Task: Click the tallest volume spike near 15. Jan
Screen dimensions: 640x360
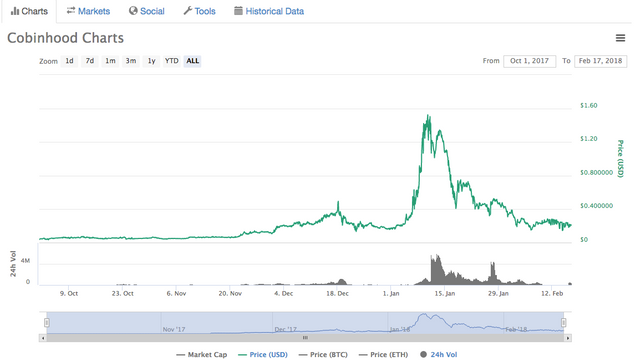Action: (x=437, y=270)
